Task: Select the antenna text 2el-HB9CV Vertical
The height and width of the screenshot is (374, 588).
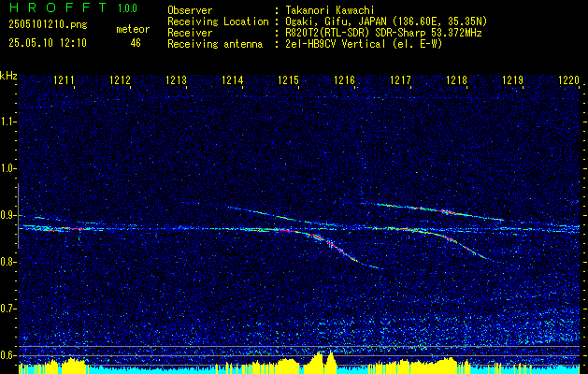Action: pyautogui.click(x=336, y=44)
